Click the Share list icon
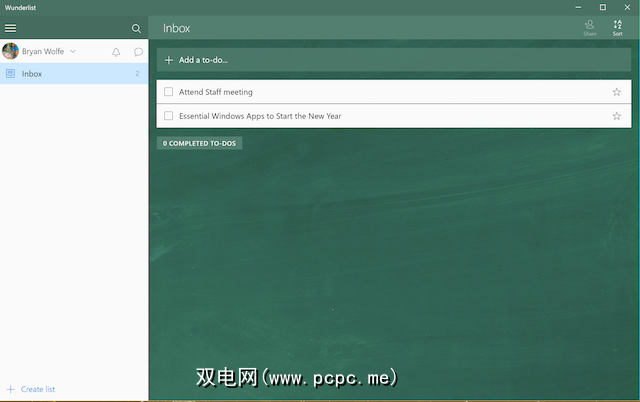The image size is (640, 402). click(x=590, y=27)
